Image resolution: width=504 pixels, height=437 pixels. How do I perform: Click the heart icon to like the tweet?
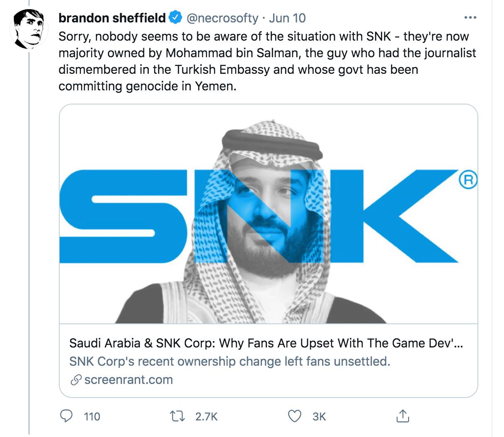[294, 416]
